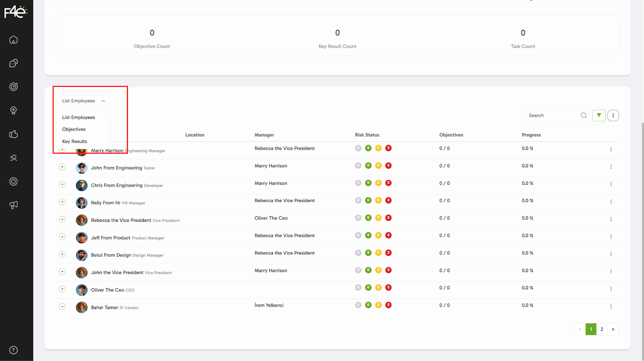This screenshot has width=644, height=361.
Task: Click the green filter funnel icon
Action: pyautogui.click(x=599, y=115)
